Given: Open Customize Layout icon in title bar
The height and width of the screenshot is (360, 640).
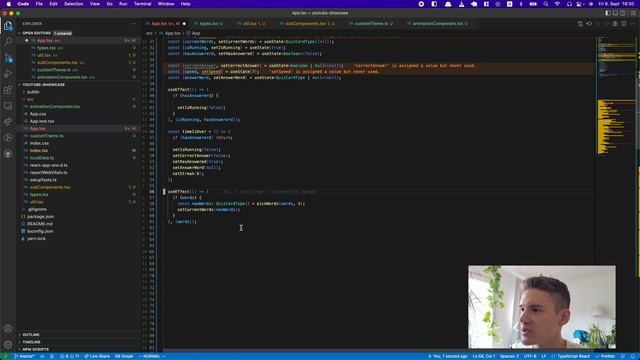Looking at the screenshot, I should pos(633,13).
